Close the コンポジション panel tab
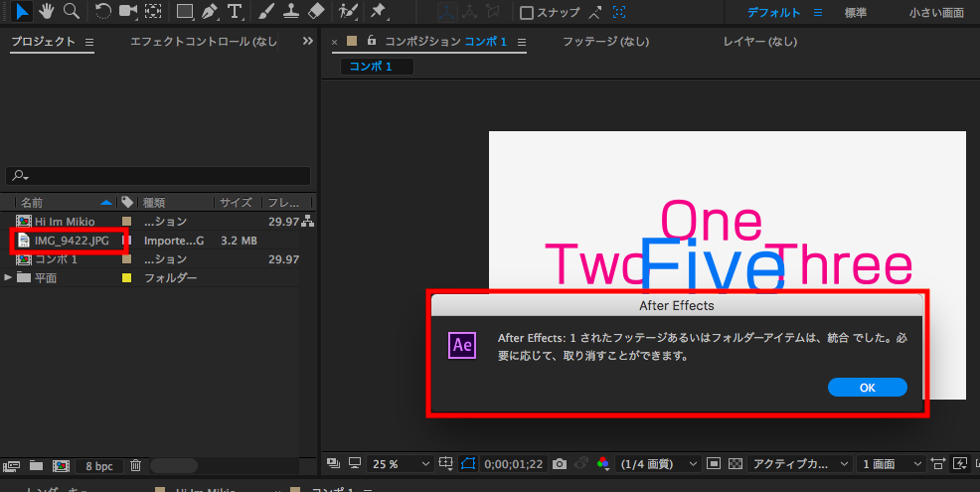The image size is (980, 492). pos(334,43)
